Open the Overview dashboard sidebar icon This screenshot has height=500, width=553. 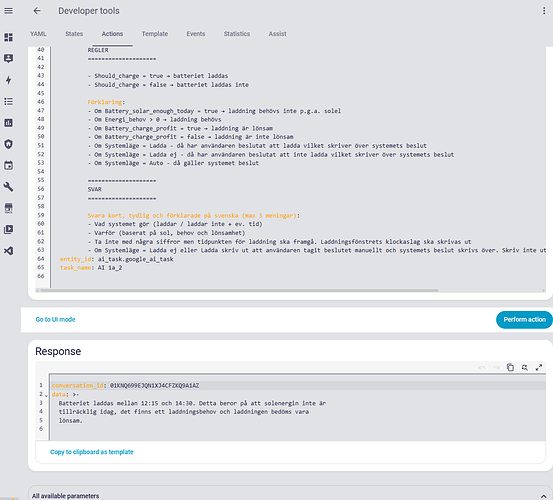click(x=8, y=37)
